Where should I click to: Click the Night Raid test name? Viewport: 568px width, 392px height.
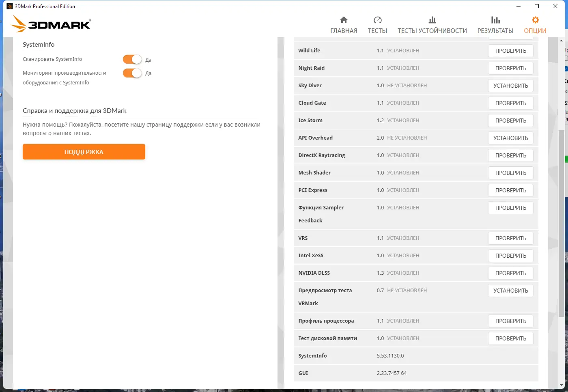click(312, 68)
